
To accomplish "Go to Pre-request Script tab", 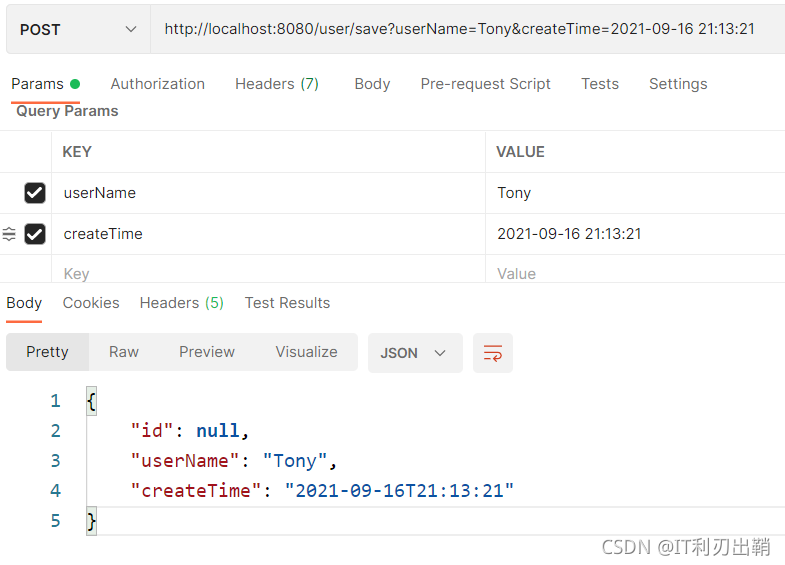I will [x=485, y=84].
